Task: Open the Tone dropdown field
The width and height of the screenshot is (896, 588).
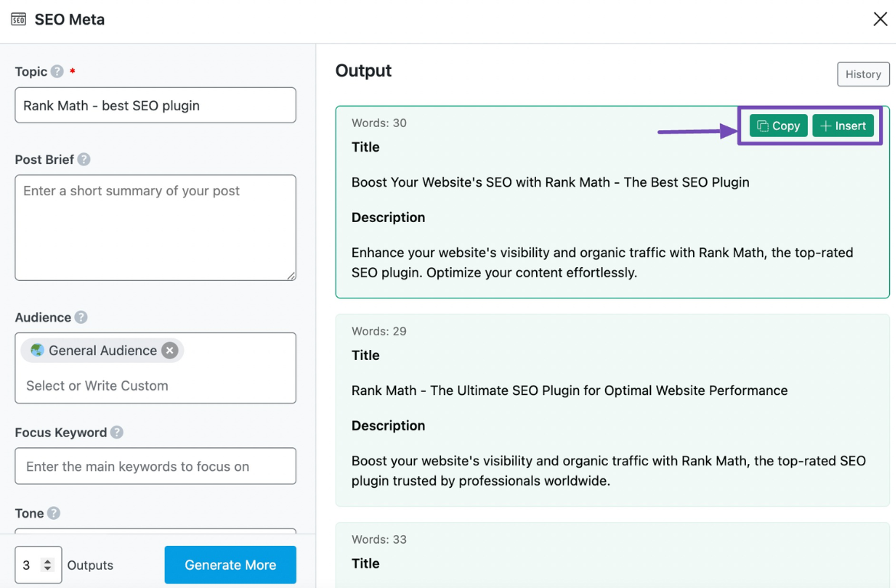Action: pyautogui.click(x=155, y=530)
